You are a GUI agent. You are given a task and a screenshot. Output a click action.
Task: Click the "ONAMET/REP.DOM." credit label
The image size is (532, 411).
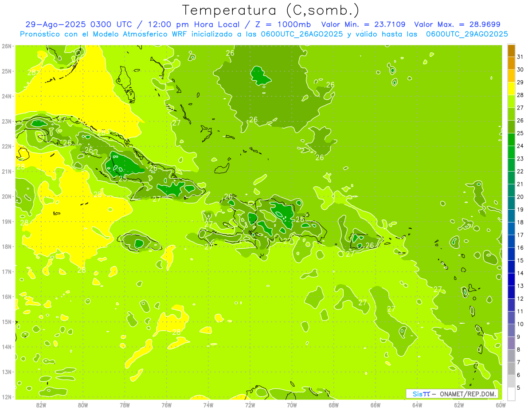[x=467, y=394]
